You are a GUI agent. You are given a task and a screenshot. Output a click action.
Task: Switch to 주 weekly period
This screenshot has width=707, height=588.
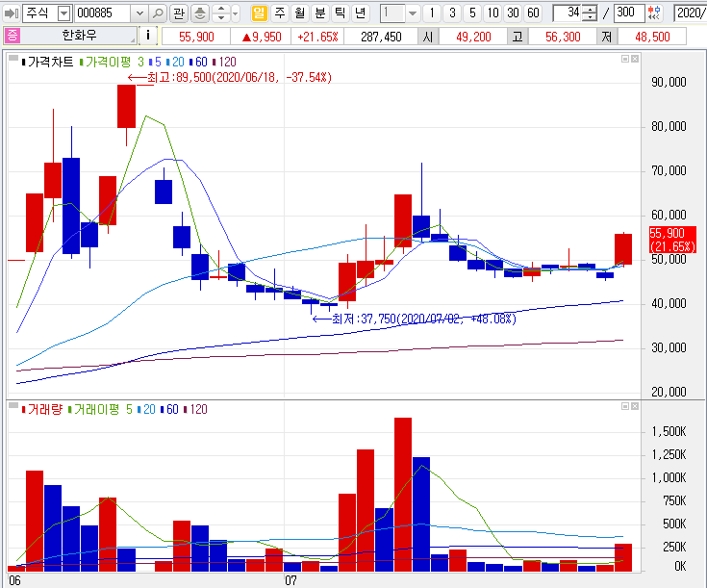click(x=280, y=13)
